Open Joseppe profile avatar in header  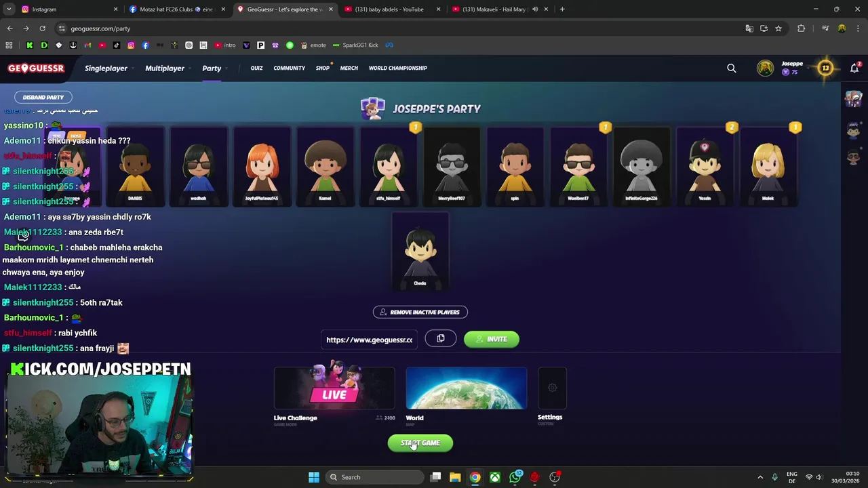point(765,68)
